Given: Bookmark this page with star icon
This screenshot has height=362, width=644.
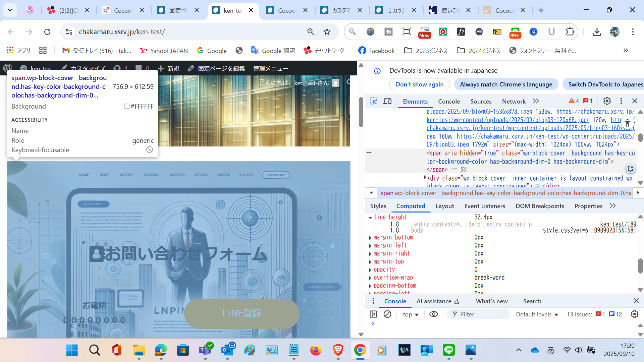Looking at the screenshot, I should point(327,32).
